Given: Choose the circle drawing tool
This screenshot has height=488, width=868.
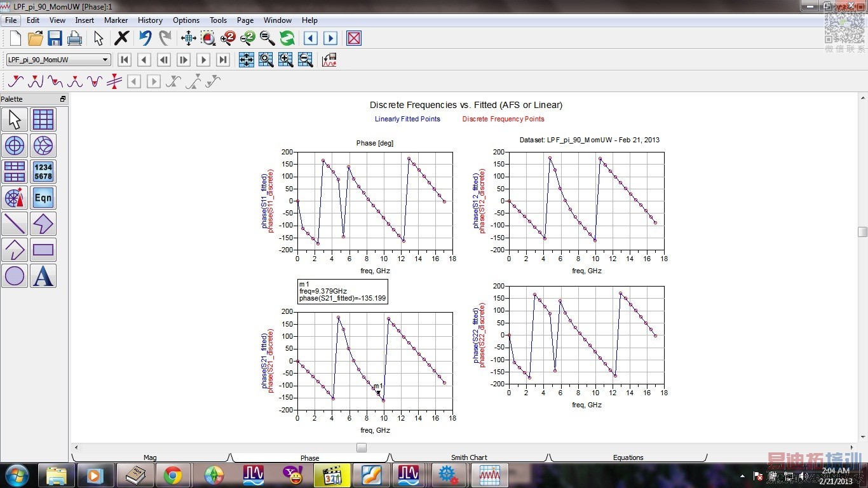Looking at the screenshot, I should coord(15,276).
